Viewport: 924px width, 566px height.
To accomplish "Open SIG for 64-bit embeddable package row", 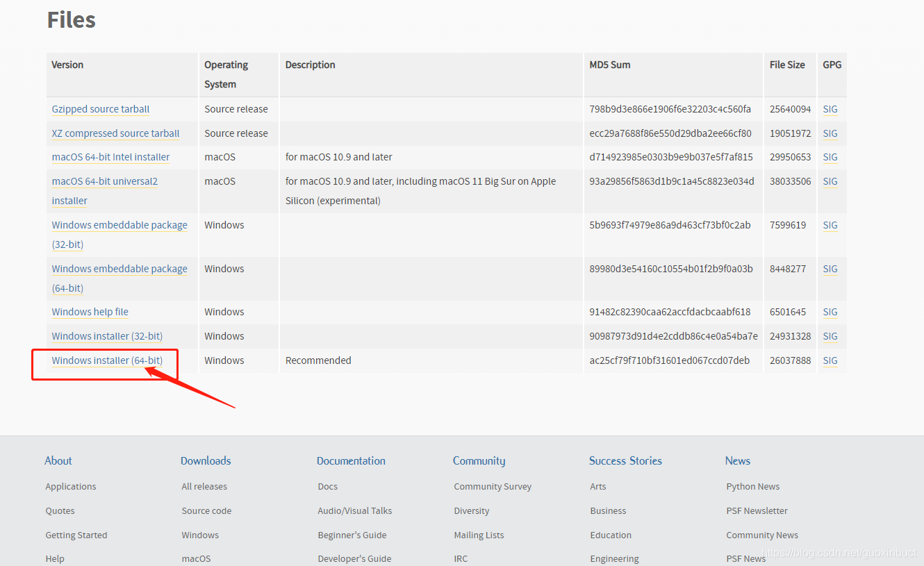I will (830, 269).
